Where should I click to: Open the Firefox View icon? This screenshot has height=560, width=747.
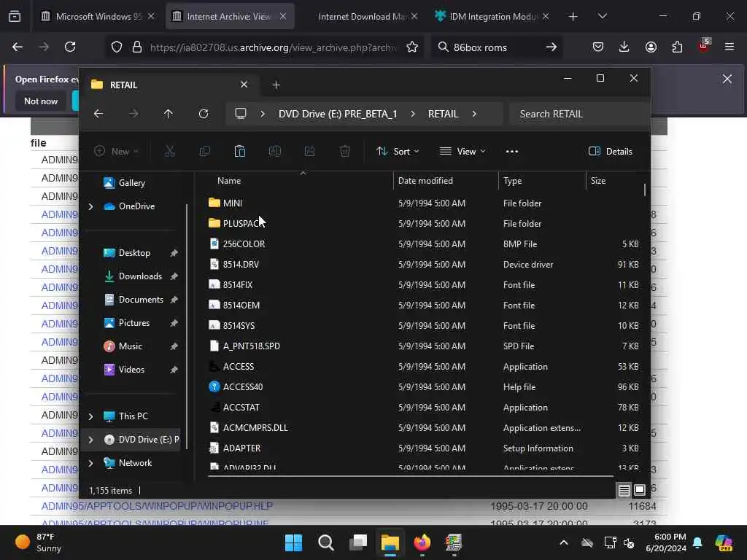tap(15, 16)
